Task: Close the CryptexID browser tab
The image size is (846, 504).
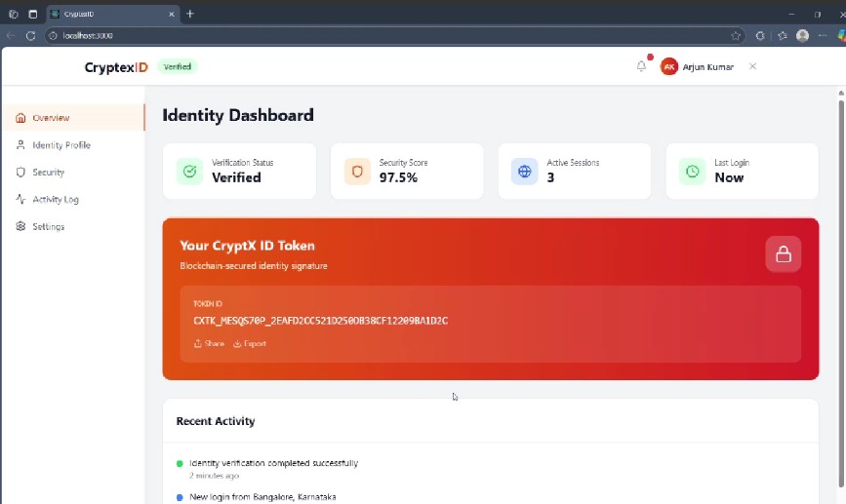Action: pos(171,14)
